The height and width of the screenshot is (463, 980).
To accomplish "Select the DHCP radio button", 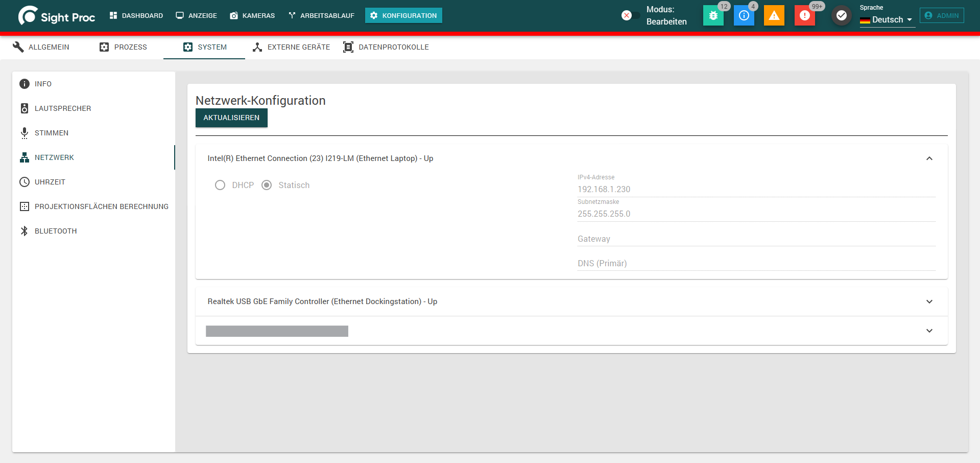I will (220, 185).
